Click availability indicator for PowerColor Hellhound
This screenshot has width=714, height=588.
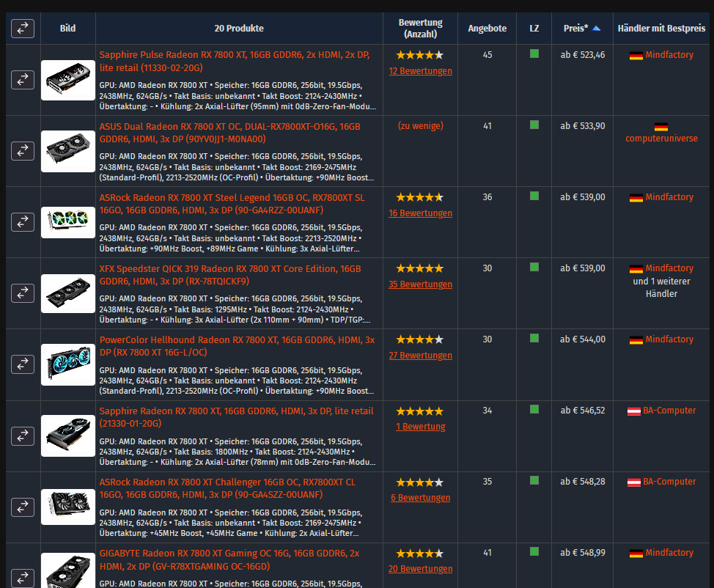tap(534, 338)
